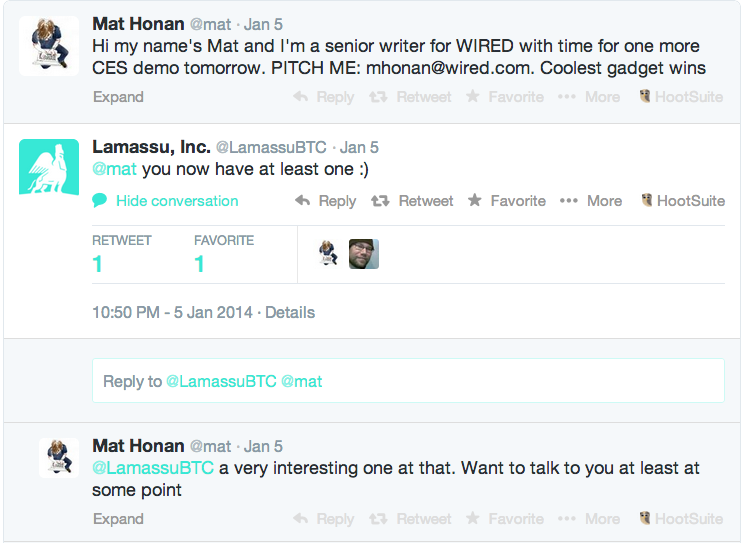View bearded user who favorited the tweet
Screen dimensions: 743x543
[364, 254]
